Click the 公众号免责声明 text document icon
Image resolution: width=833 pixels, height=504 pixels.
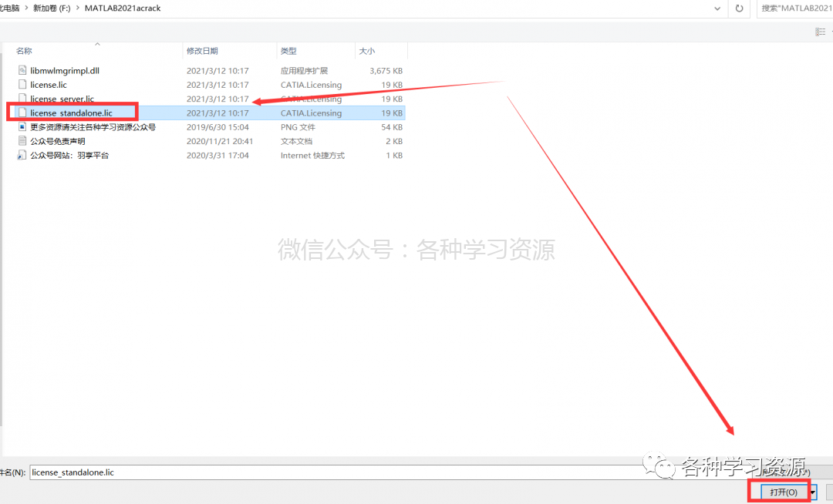[x=22, y=140]
